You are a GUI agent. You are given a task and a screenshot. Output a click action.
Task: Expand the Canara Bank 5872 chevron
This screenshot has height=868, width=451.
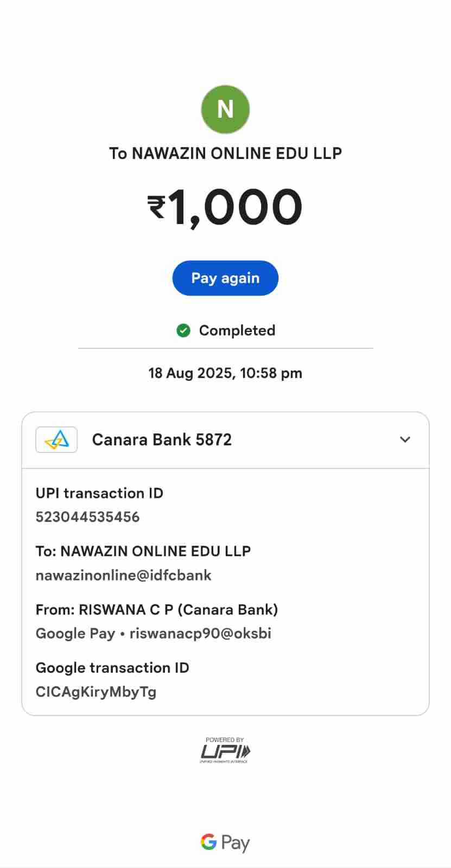coord(405,439)
